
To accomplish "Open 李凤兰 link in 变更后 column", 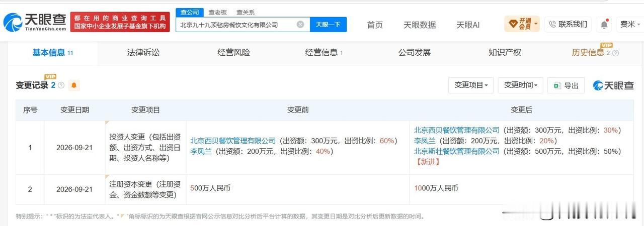I will click(425, 141).
